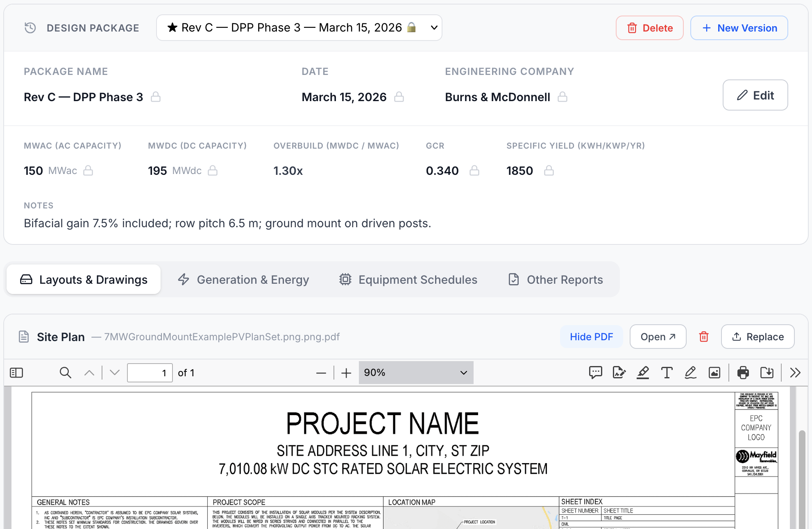
Task: Select the PDF signature tool
Action: click(619, 373)
